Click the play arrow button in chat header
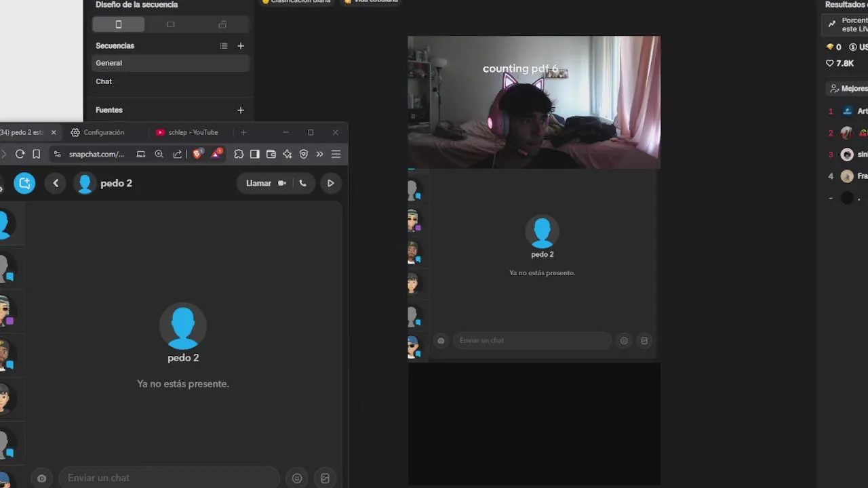868x488 pixels. point(331,183)
